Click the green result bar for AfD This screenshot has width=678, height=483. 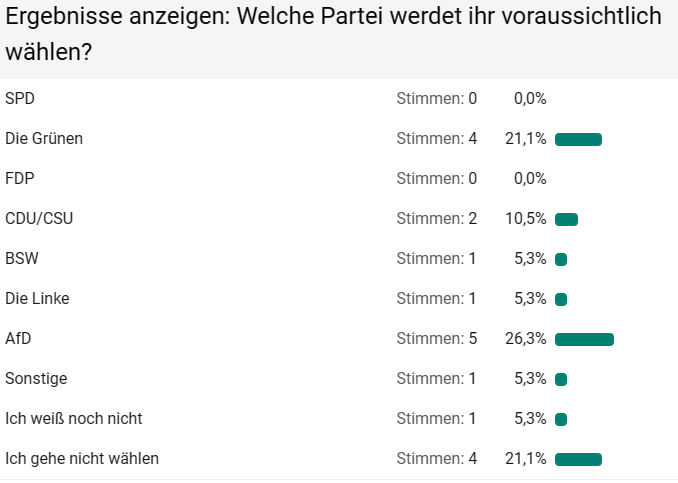584,339
